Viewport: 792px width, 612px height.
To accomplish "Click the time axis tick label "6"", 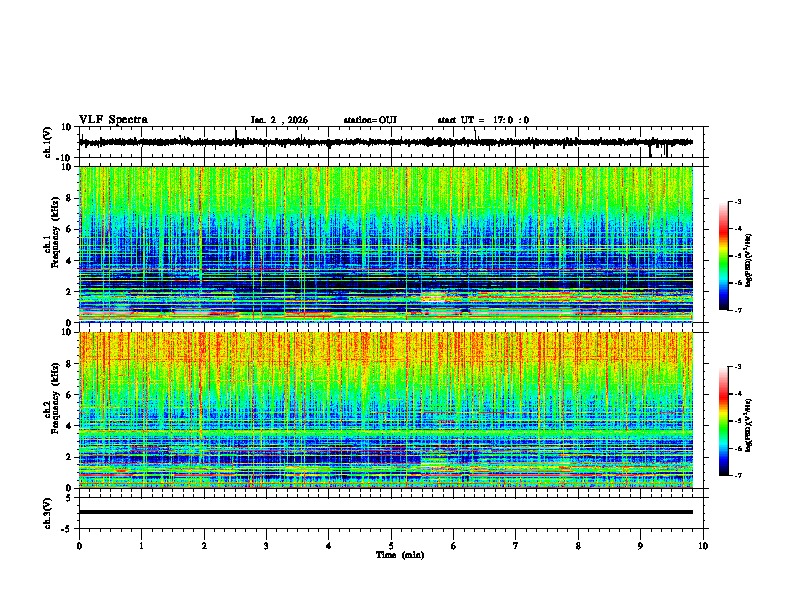I will tap(454, 546).
